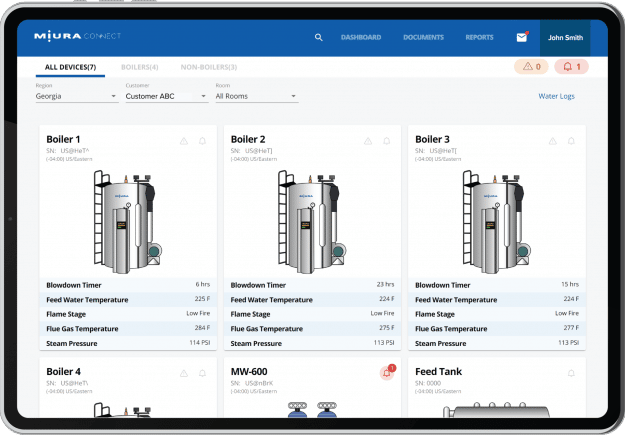This screenshot has height=435, width=625.
Task: Click Boiler 2 Flue Gas Temperature row
Action: (312, 329)
